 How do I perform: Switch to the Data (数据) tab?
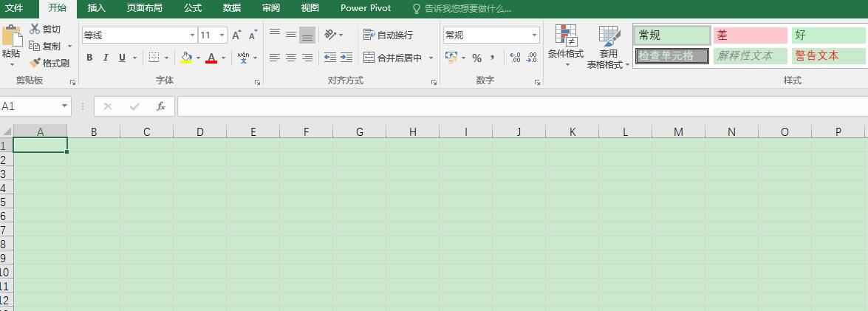(232, 8)
